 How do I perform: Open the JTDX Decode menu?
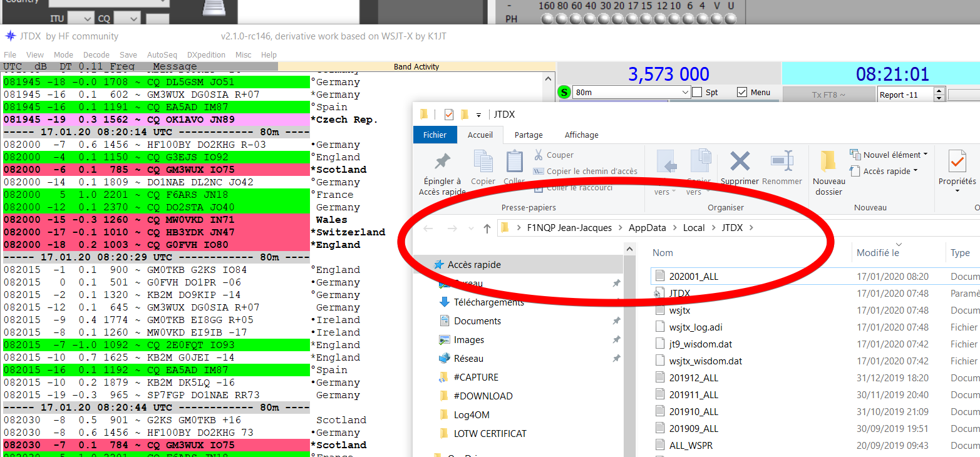96,55
